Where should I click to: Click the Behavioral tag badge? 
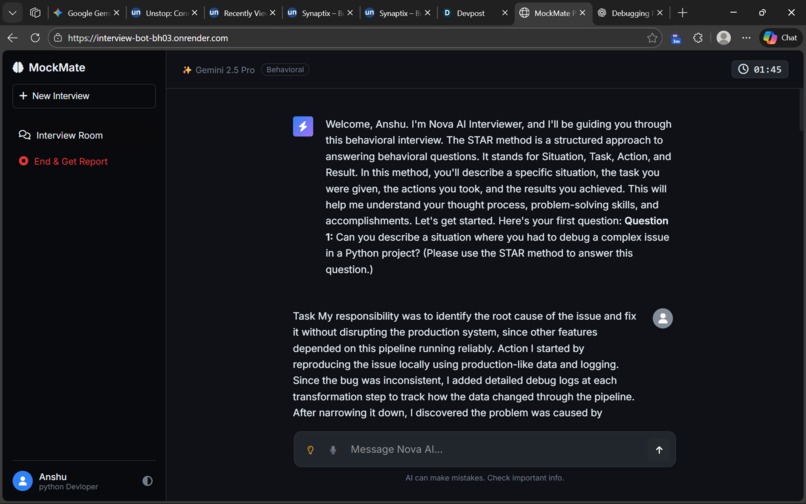point(285,69)
